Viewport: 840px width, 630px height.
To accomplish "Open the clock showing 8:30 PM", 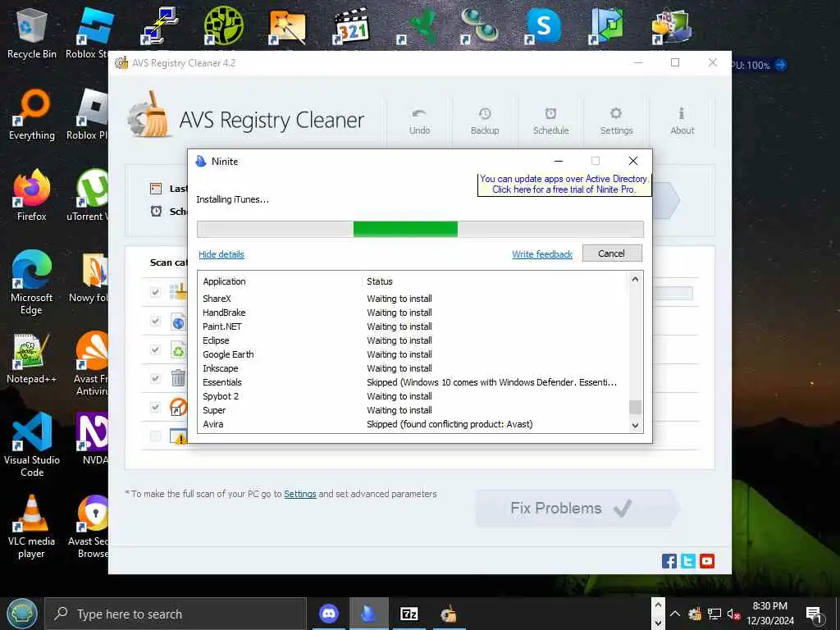I will tap(770, 614).
